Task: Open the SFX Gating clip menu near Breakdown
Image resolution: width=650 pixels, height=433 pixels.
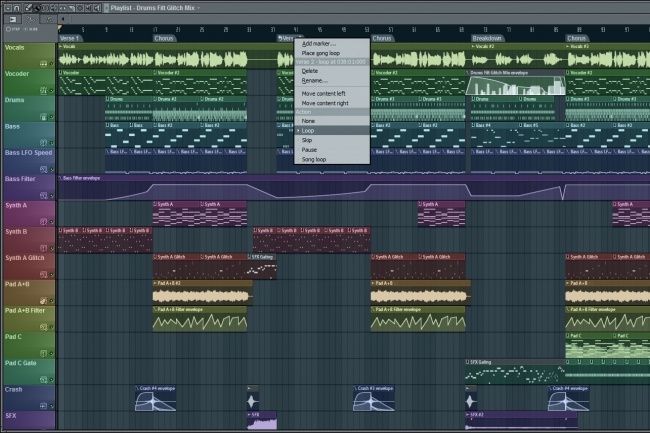Action: (468, 362)
